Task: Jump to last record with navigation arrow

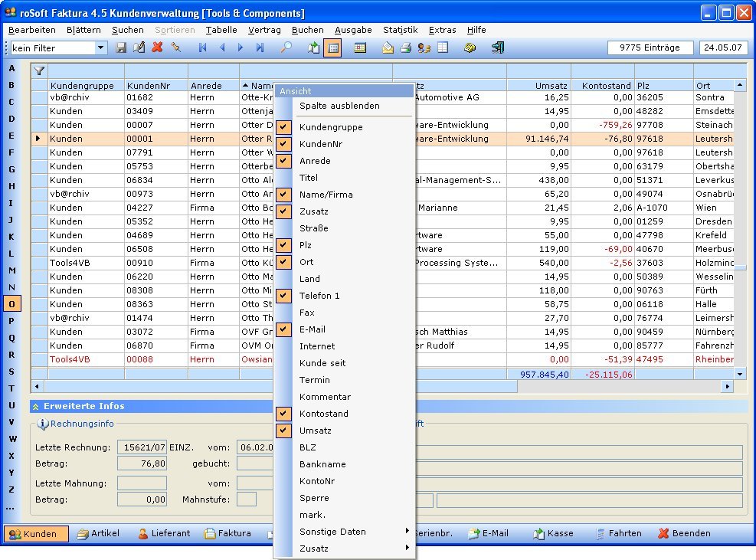Action: coord(260,47)
